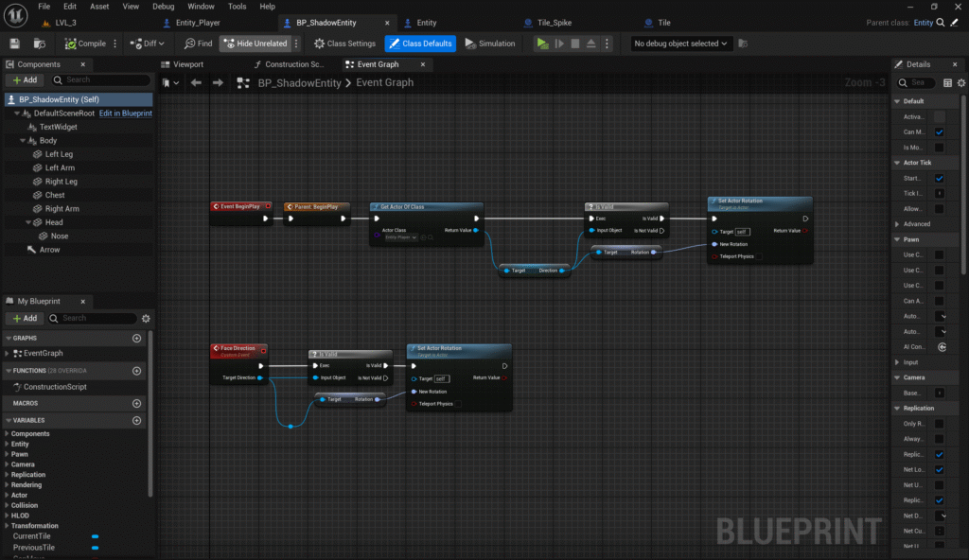Close the BP_ShadowEntity tab
969x560 pixels.
387,23
